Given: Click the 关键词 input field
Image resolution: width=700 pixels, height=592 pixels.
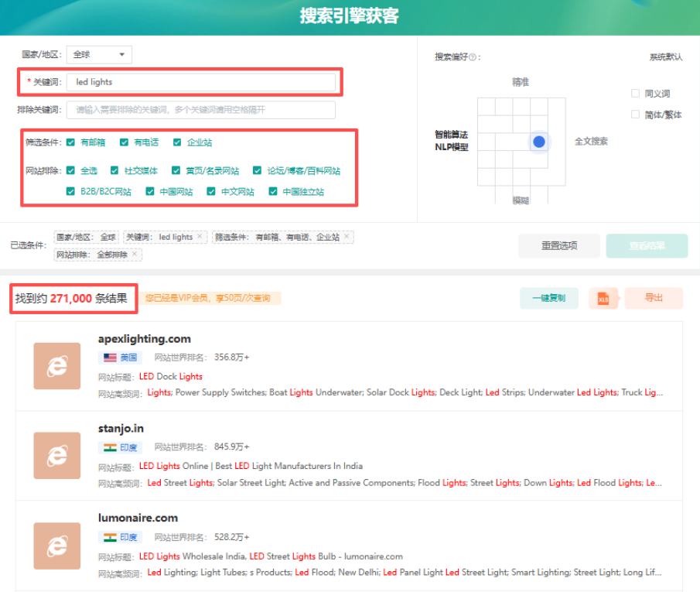Looking at the screenshot, I should pos(201,82).
